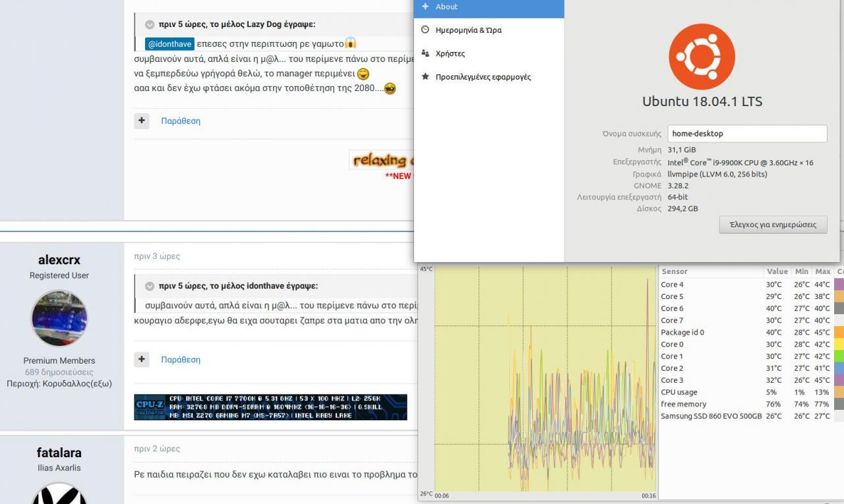Pick the color swatch for Package id 0
The height and width of the screenshot is (504, 844).
point(839,333)
